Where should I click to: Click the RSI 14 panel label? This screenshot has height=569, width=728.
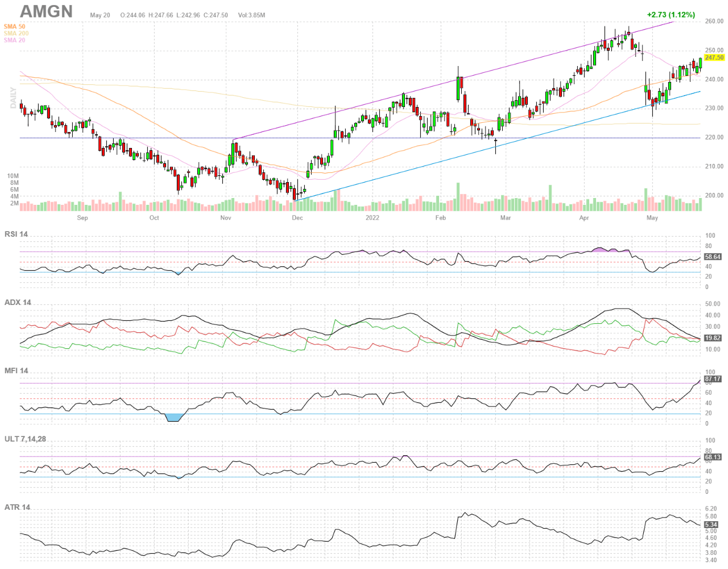[16, 234]
